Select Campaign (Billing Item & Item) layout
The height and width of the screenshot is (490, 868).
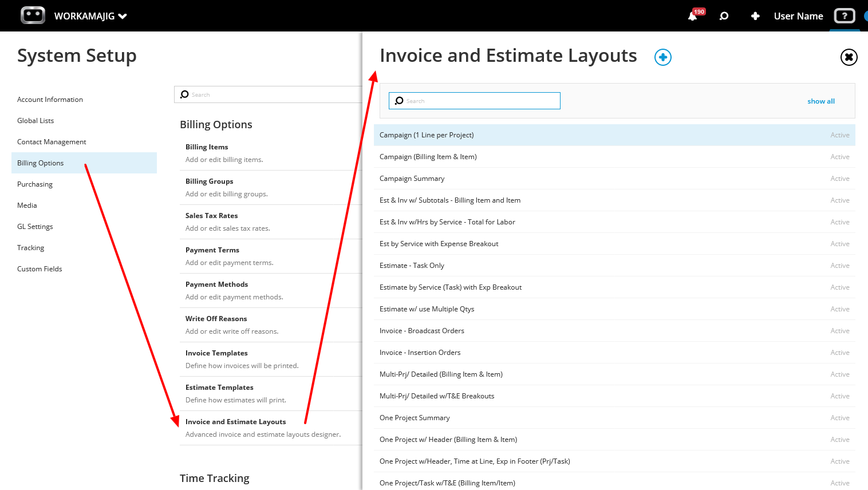tap(614, 157)
